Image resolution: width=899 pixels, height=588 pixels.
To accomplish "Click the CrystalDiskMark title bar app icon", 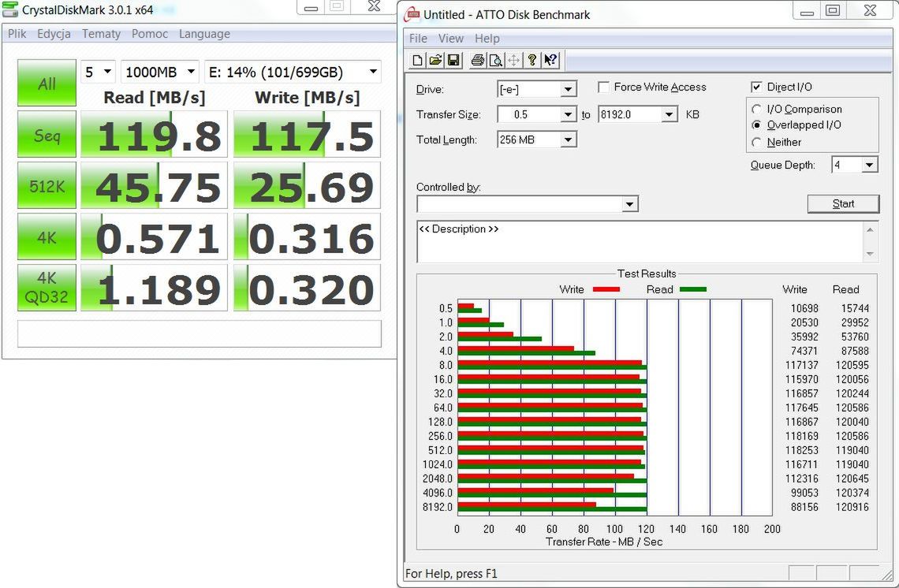I will (x=10, y=9).
